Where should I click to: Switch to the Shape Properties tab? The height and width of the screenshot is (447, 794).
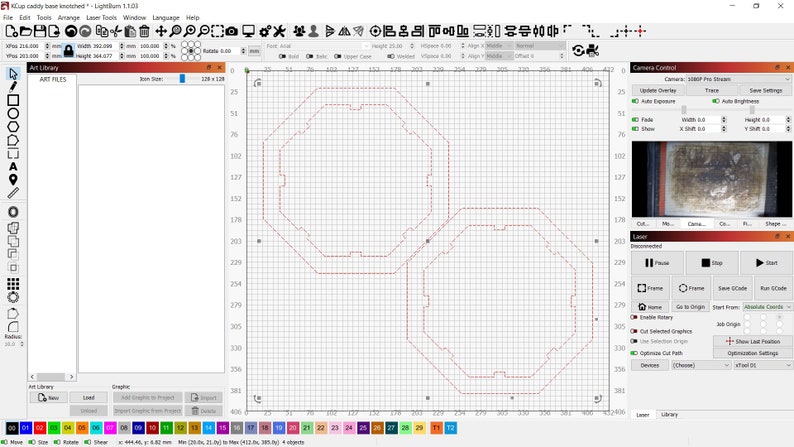tap(776, 224)
